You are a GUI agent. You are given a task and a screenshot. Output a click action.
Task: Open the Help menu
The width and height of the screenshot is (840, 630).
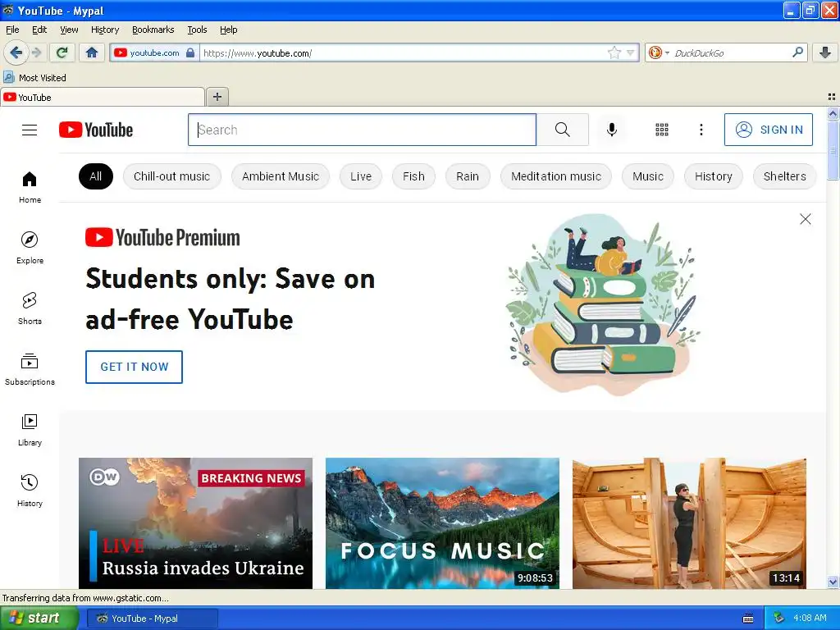pos(228,30)
